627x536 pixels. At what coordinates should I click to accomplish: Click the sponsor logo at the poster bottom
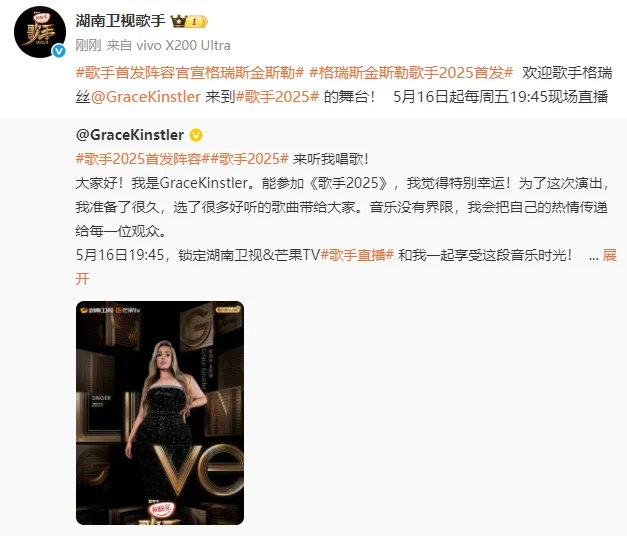160,509
